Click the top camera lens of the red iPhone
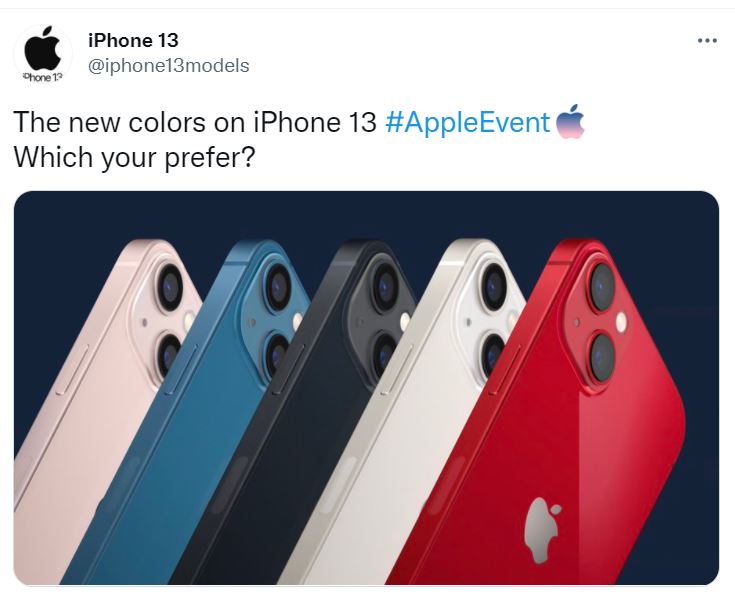The width and height of the screenshot is (735, 596). [602, 287]
